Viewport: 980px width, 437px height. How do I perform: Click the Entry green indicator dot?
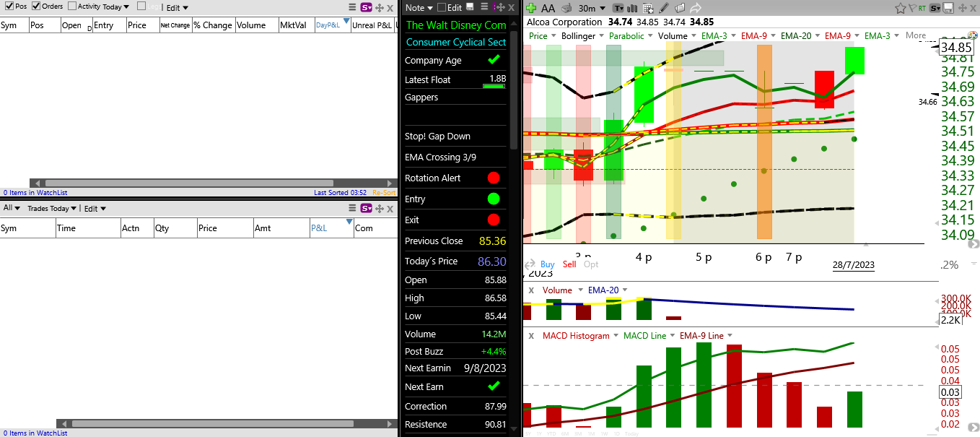coord(494,199)
